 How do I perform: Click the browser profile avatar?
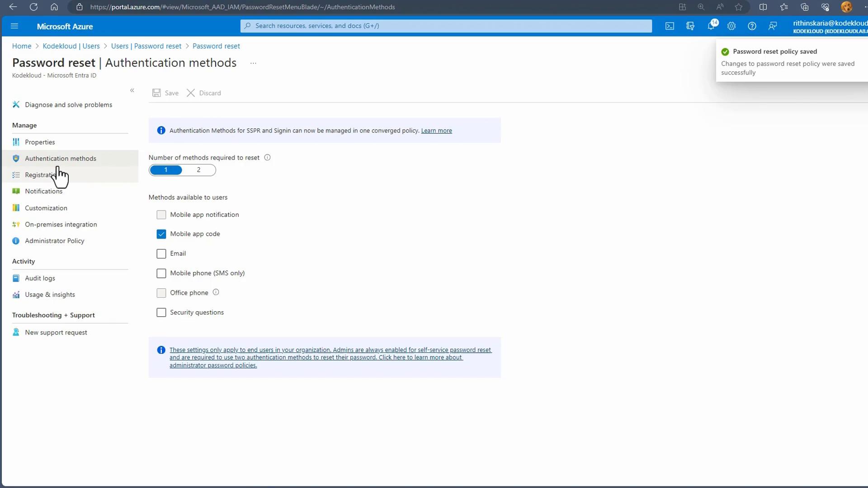(x=846, y=7)
